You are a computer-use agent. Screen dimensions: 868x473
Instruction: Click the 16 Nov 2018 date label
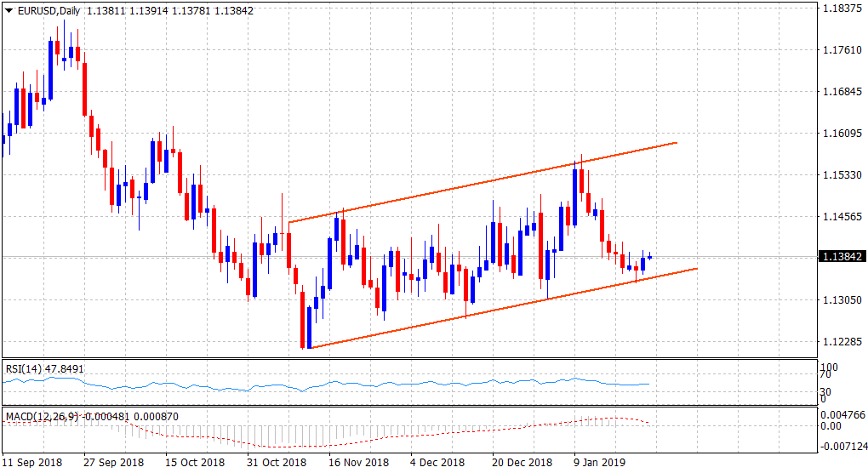[x=358, y=462]
